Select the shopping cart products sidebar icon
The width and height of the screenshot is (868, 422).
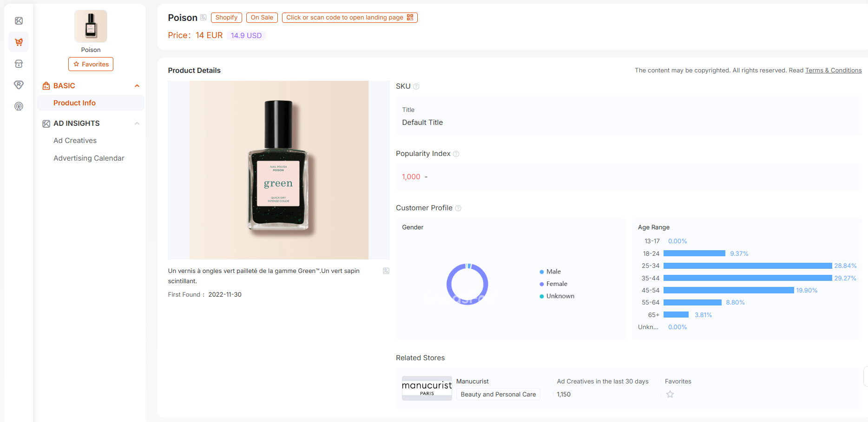[x=19, y=42]
